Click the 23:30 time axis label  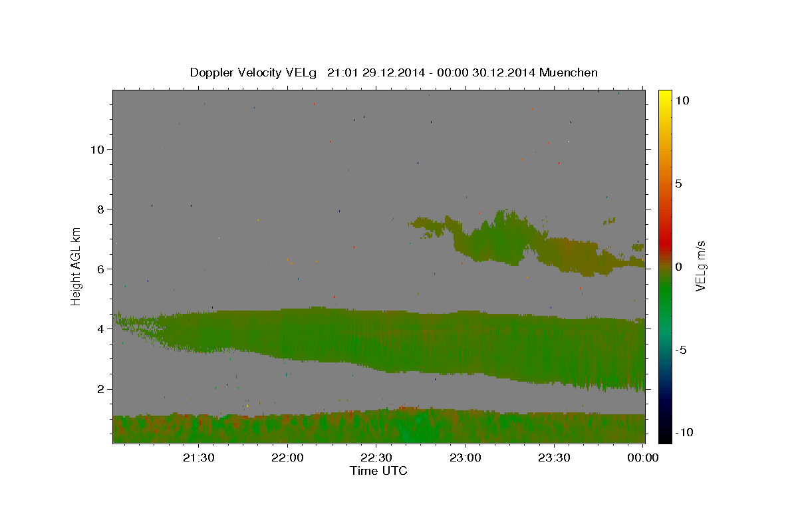click(553, 458)
